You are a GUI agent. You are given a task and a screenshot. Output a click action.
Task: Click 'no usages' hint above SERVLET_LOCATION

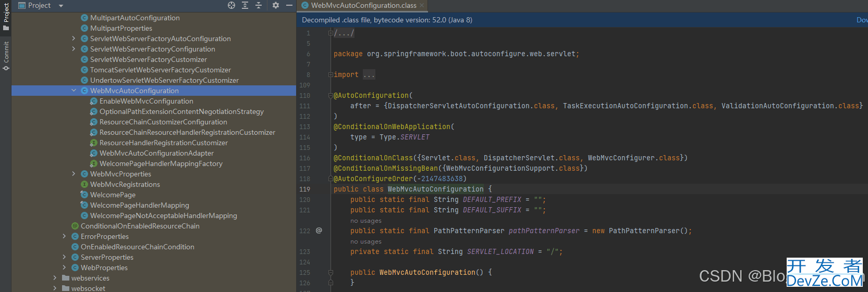coord(366,242)
